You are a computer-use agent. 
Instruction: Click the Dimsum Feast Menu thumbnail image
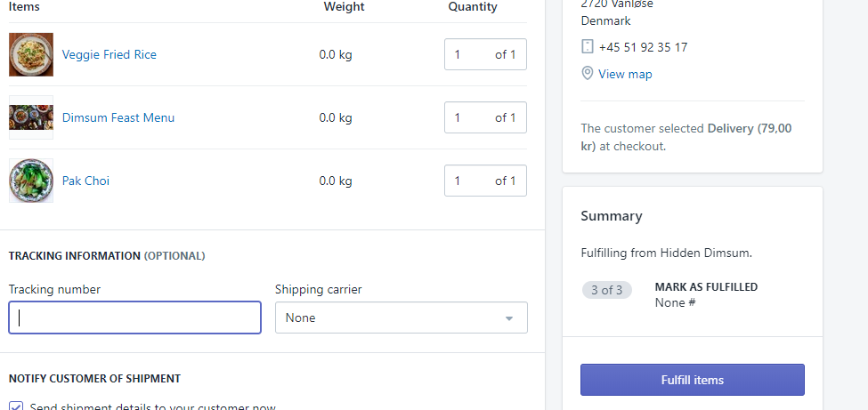(x=31, y=117)
